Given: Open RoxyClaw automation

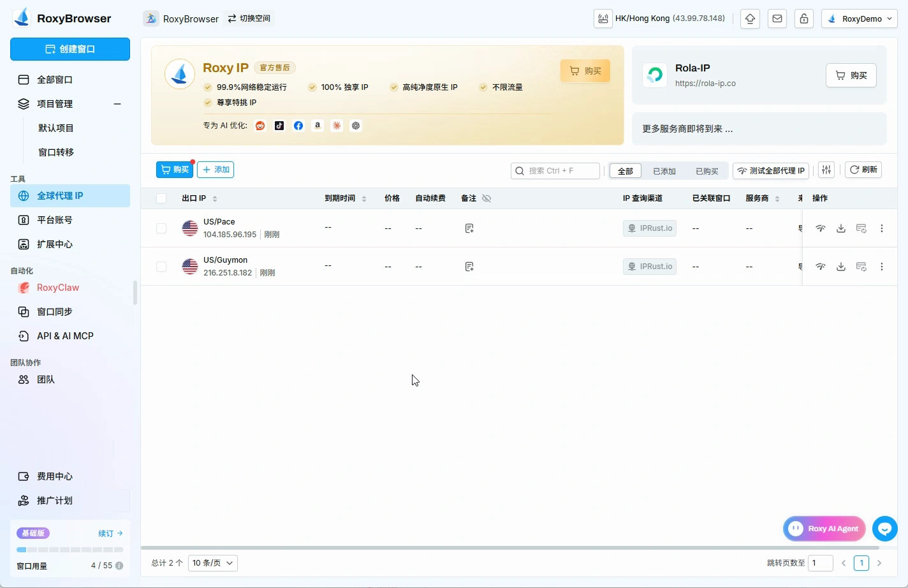Looking at the screenshot, I should pos(70,288).
